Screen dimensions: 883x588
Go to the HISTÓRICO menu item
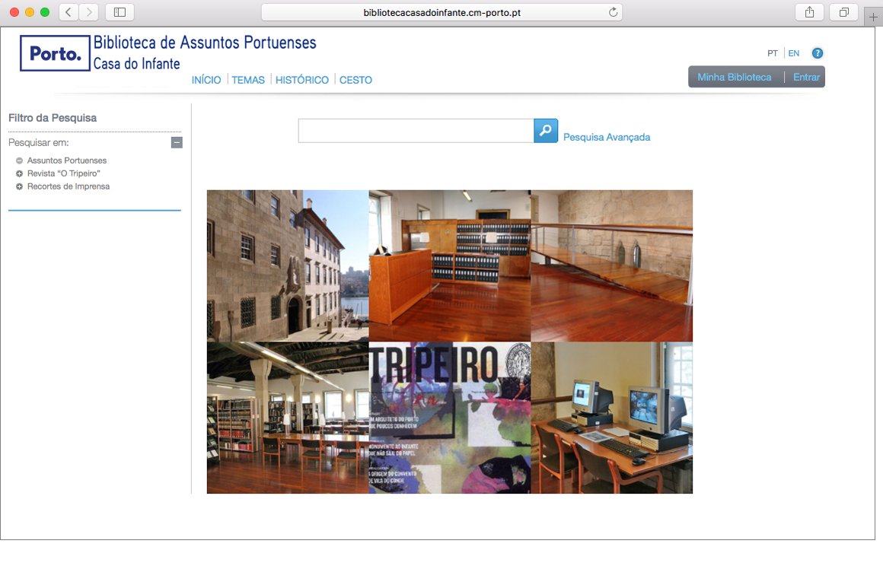(x=302, y=80)
